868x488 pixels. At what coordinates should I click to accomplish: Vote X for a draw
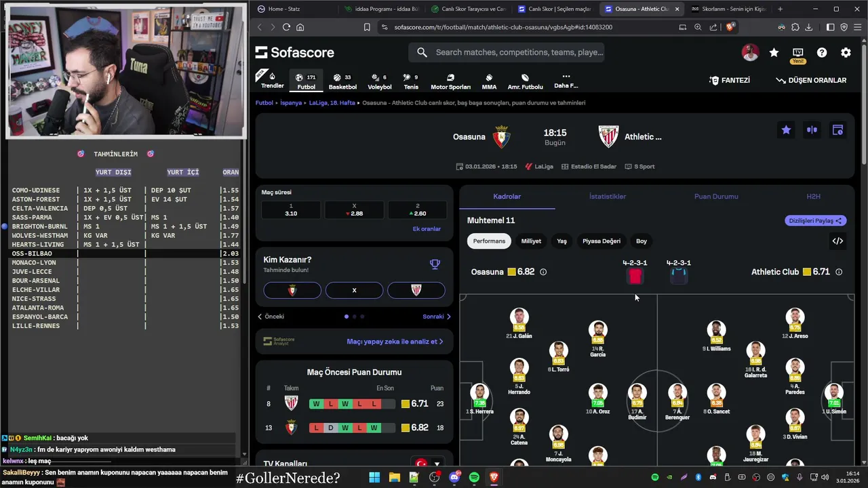point(354,290)
